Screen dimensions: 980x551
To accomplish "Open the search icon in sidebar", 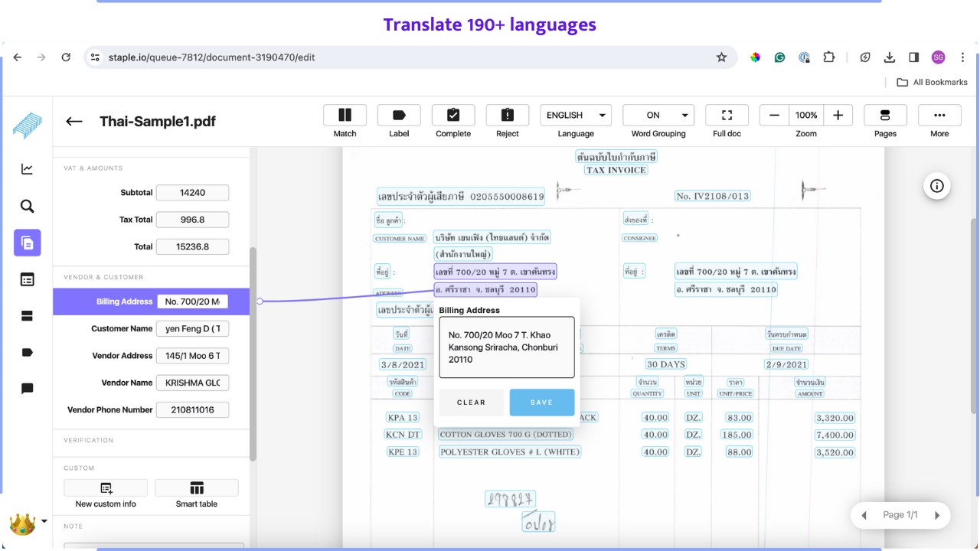I will pyautogui.click(x=27, y=206).
